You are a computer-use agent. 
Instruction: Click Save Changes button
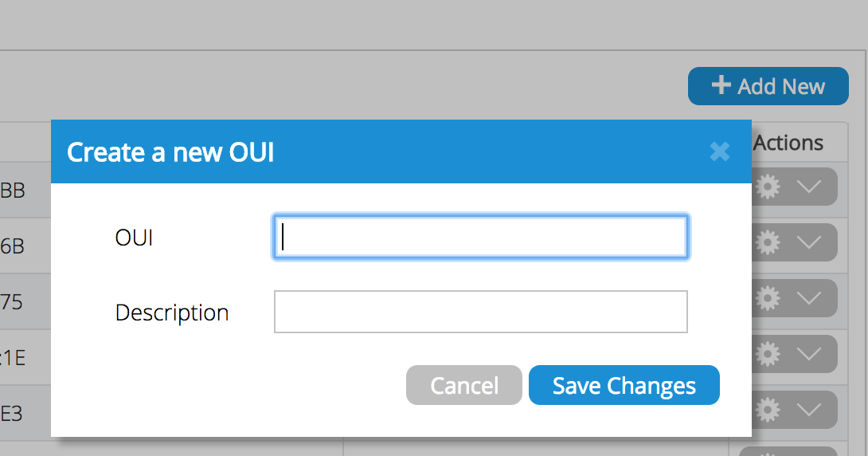click(x=624, y=386)
